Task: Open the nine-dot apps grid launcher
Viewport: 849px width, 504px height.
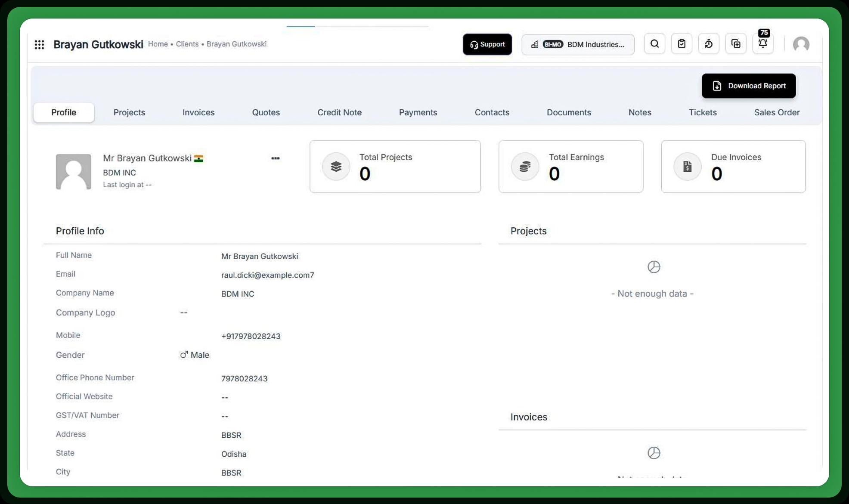Action: (x=40, y=44)
